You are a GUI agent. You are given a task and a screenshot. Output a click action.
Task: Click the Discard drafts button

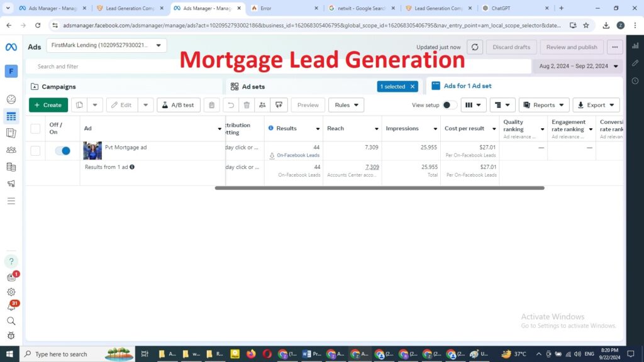[511, 47]
